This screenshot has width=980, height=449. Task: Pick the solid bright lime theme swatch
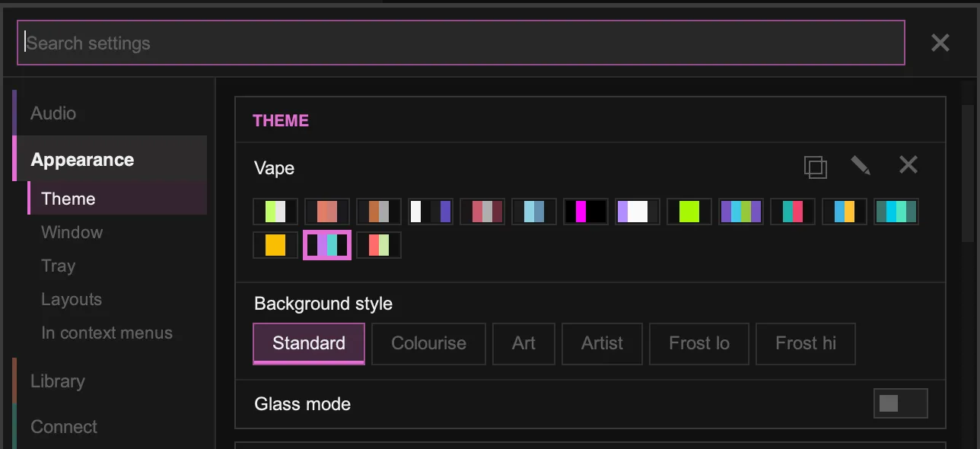coord(689,212)
